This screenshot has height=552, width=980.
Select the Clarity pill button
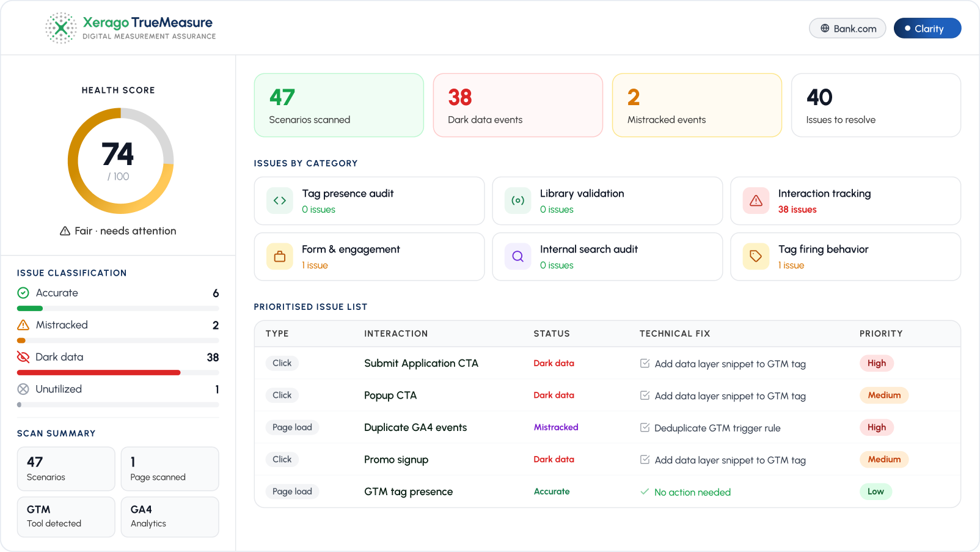click(927, 28)
